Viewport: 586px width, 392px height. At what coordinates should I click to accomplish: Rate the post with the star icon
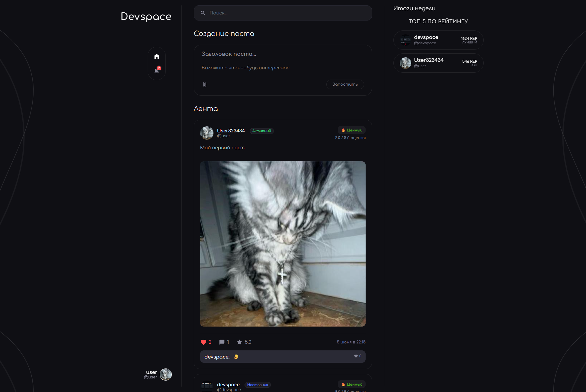point(239,342)
